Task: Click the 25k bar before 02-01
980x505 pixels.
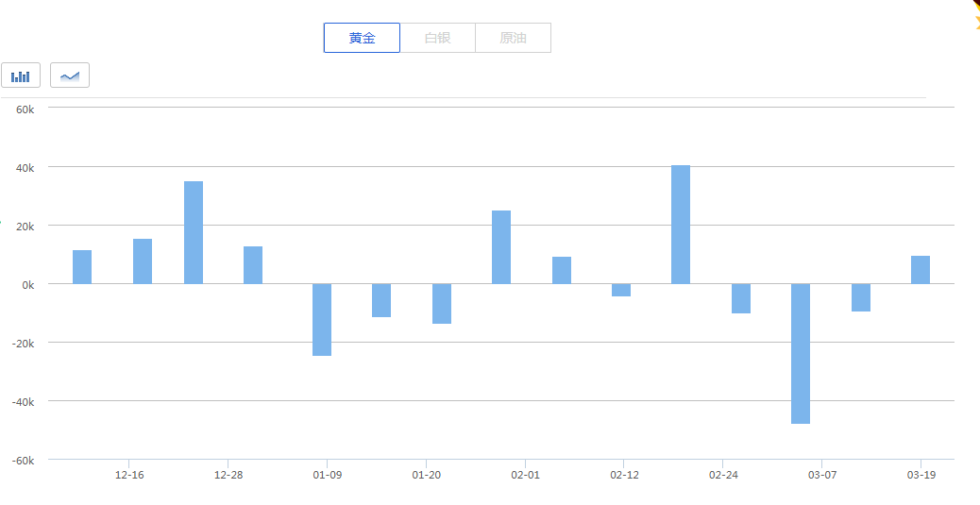Action: [x=501, y=247]
